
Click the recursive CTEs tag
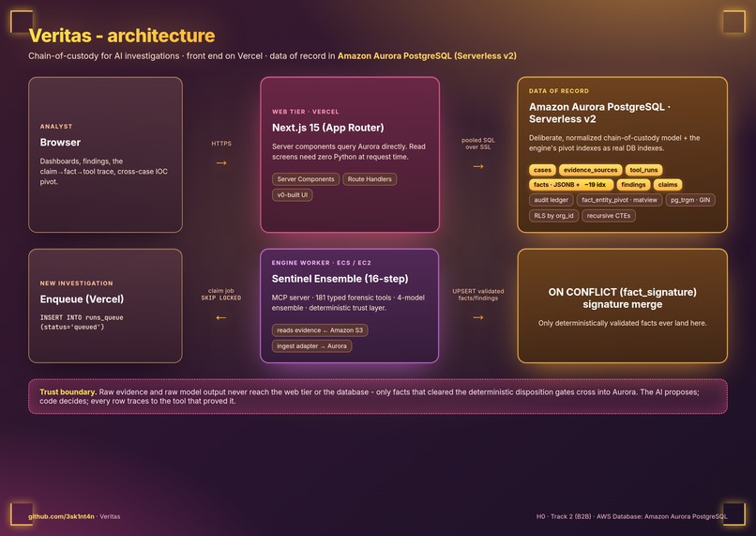coord(609,216)
